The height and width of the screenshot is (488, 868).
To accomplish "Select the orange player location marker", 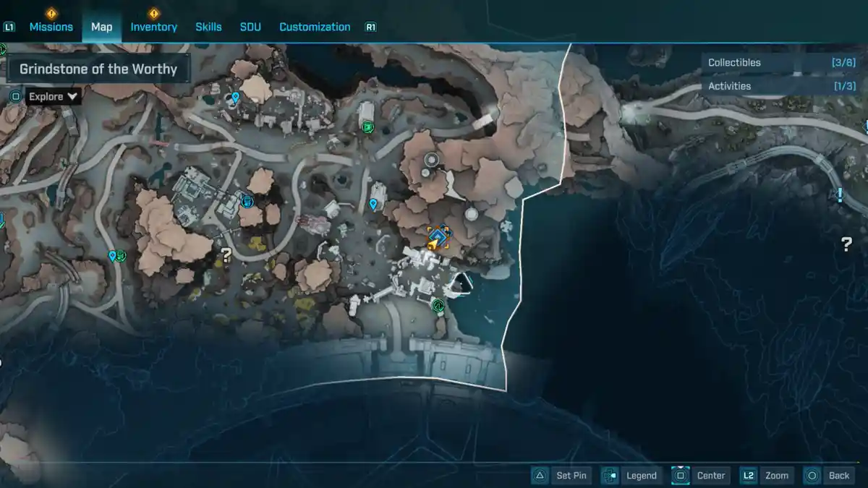I will (x=438, y=238).
